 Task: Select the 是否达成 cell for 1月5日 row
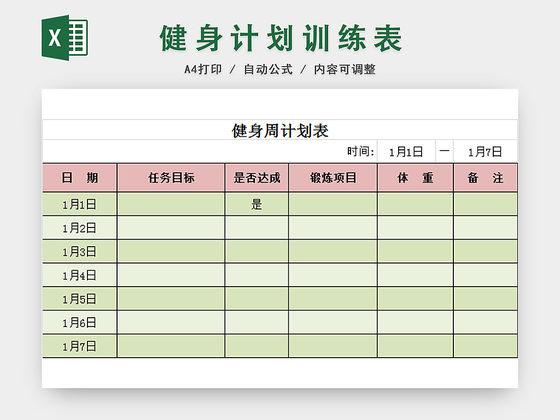pyautogui.click(x=257, y=299)
